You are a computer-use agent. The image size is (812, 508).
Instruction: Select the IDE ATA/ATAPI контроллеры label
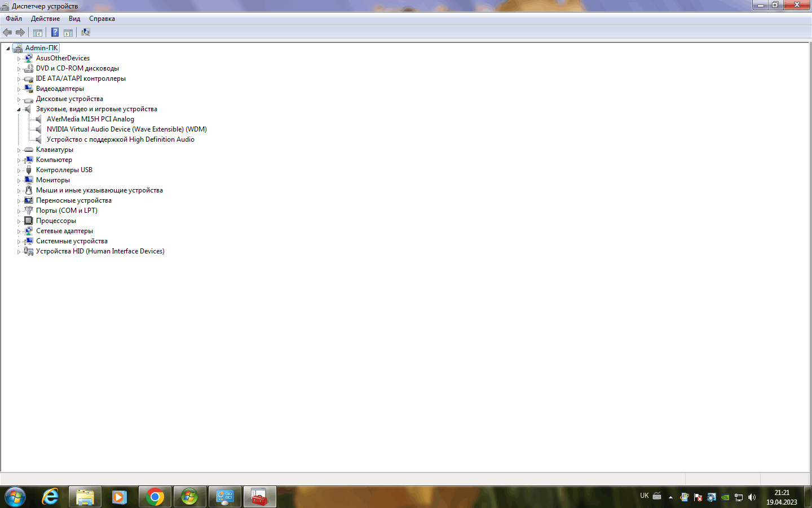click(x=81, y=78)
